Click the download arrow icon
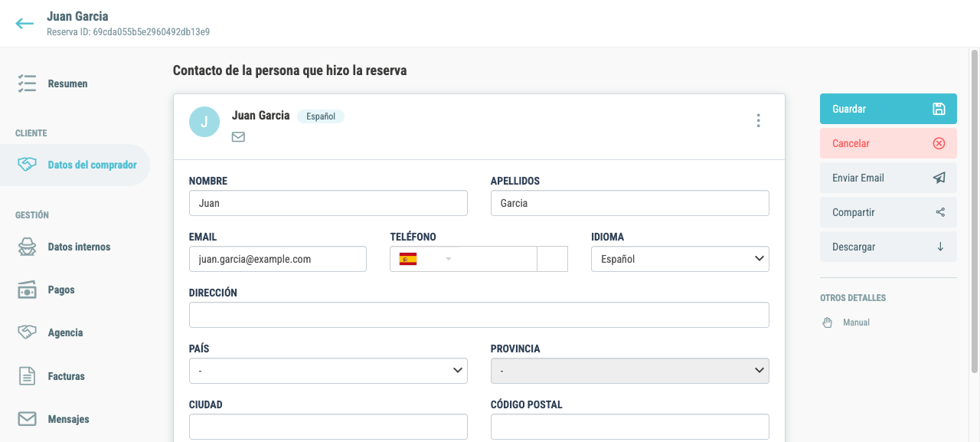This screenshot has width=980, height=442. (940, 247)
